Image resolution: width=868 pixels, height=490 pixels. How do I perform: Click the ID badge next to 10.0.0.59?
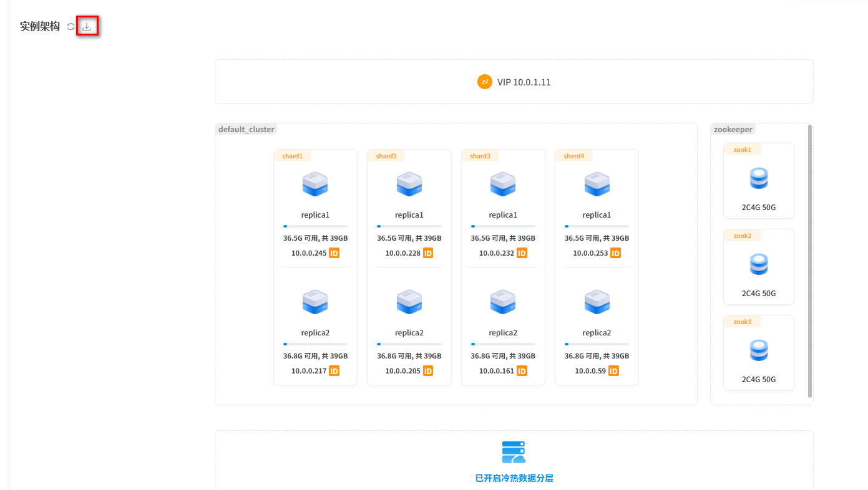pos(613,371)
